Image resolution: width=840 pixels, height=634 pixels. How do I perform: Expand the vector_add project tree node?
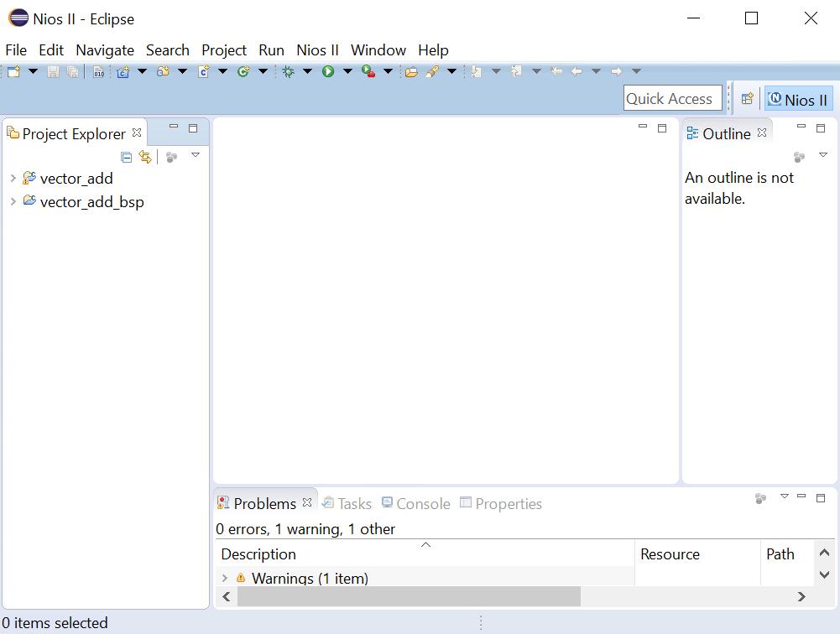tap(13, 178)
